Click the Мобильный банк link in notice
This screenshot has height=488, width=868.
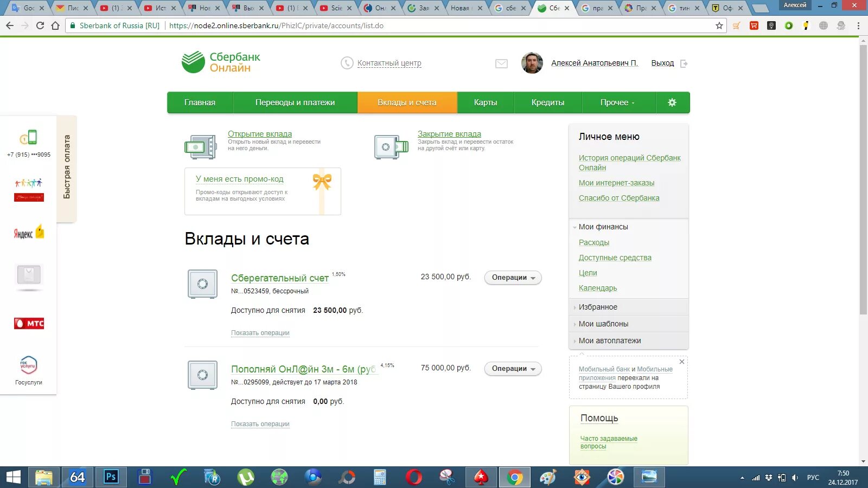[604, 369]
